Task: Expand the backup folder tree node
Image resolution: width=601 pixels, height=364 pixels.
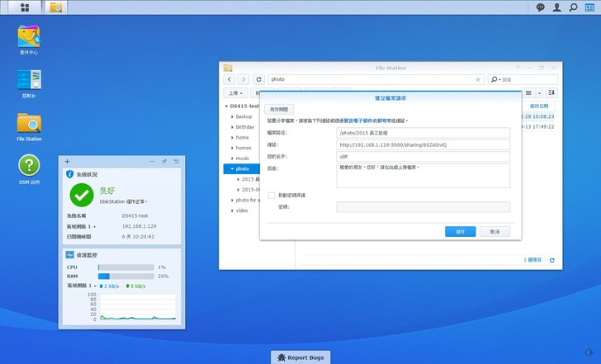Action: pos(233,117)
